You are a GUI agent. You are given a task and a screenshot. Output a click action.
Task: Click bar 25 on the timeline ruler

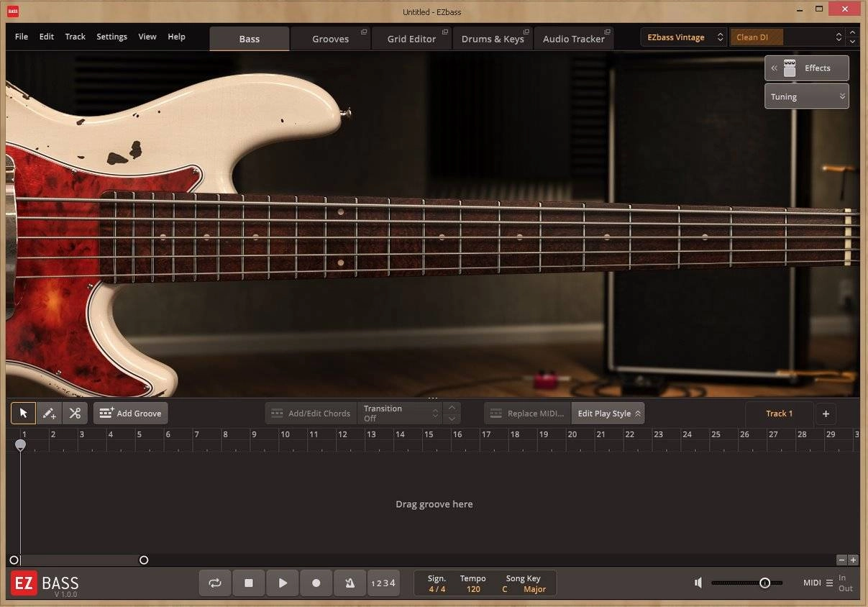point(716,434)
